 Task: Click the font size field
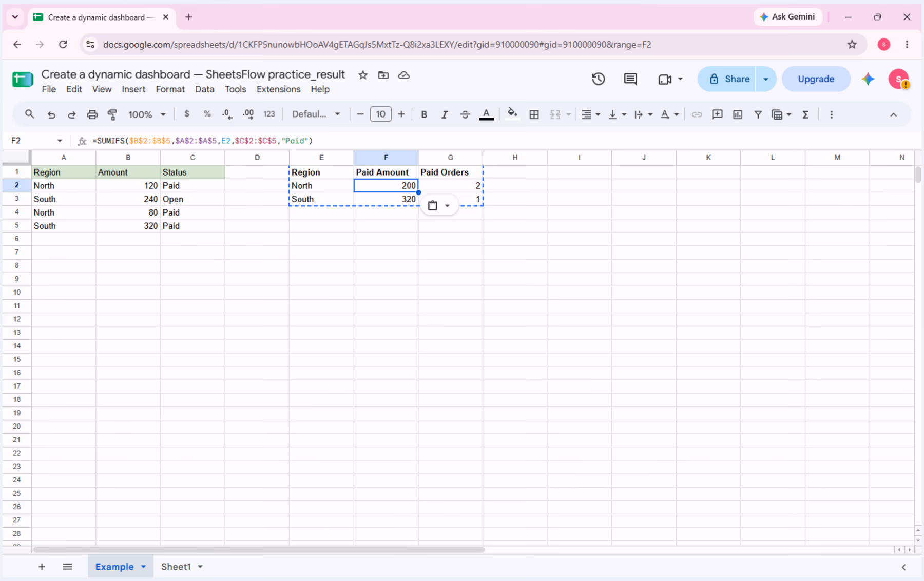pyautogui.click(x=380, y=114)
